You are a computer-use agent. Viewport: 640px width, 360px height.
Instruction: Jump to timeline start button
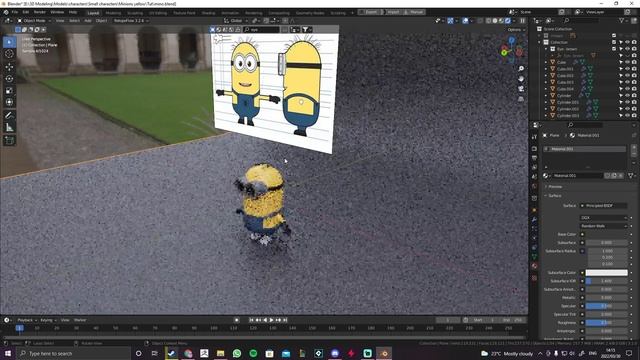[x=251, y=320]
